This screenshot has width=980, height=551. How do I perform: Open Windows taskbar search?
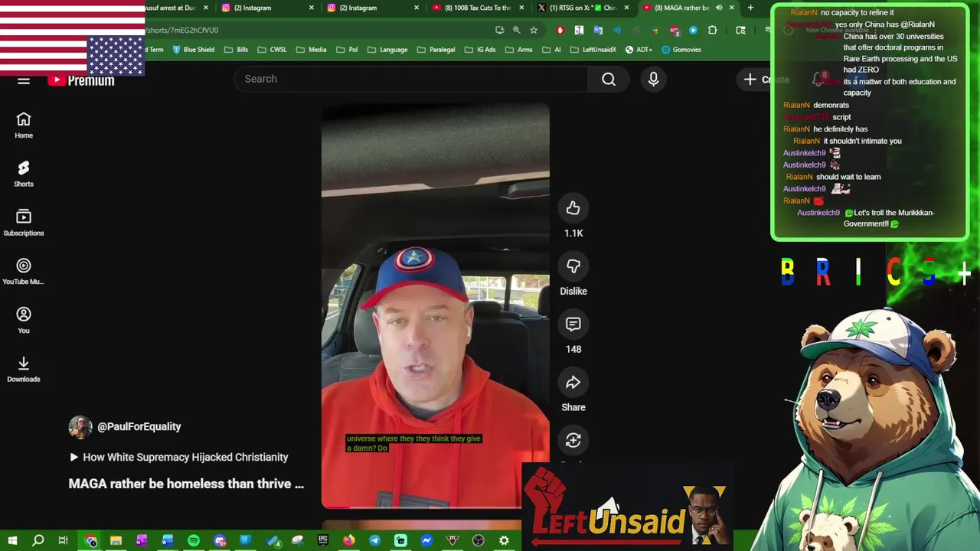[x=38, y=541]
